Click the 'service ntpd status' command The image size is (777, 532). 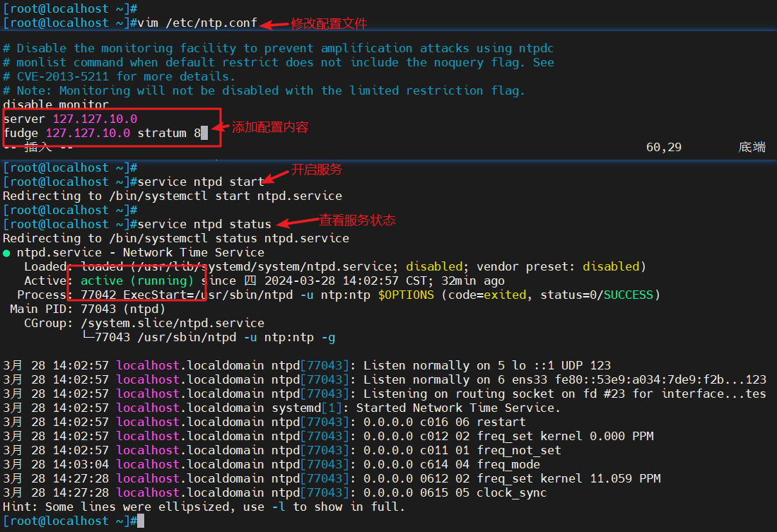[204, 224]
